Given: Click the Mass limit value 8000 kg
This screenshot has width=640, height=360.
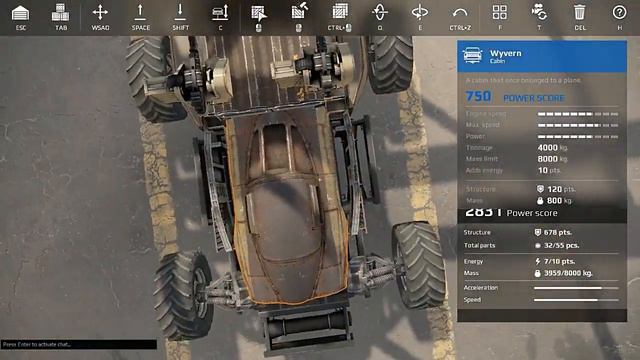Looking at the screenshot, I should click(x=552, y=159).
